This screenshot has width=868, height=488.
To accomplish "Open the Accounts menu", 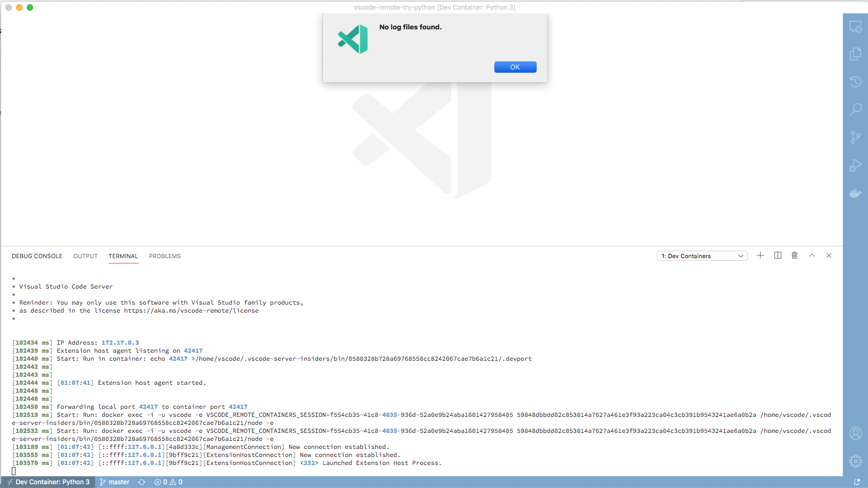I will click(855, 433).
